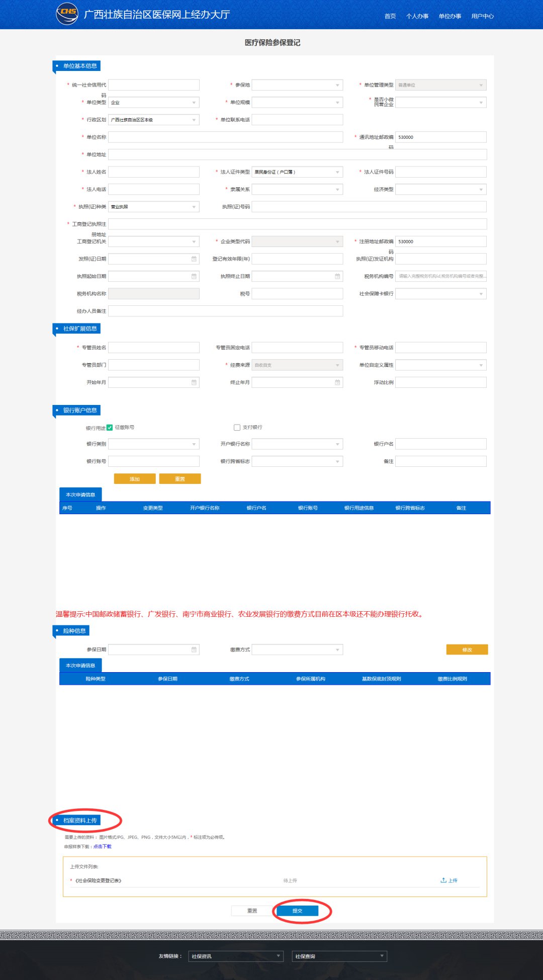The height and width of the screenshot is (980, 543).
Task: Open calendar icon for 执照起始日期
Action: [x=194, y=276]
